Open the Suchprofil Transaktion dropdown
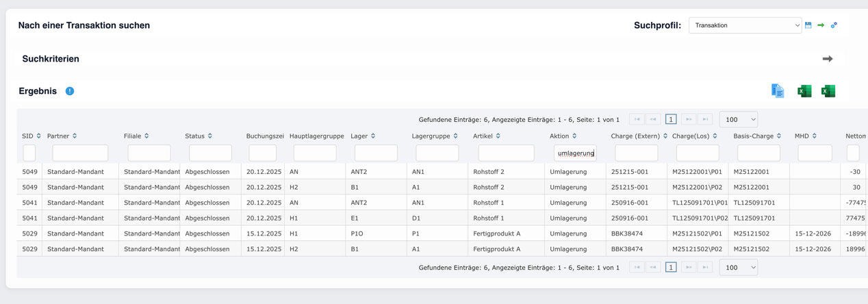The width and height of the screenshot is (868, 304). pyautogui.click(x=745, y=25)
